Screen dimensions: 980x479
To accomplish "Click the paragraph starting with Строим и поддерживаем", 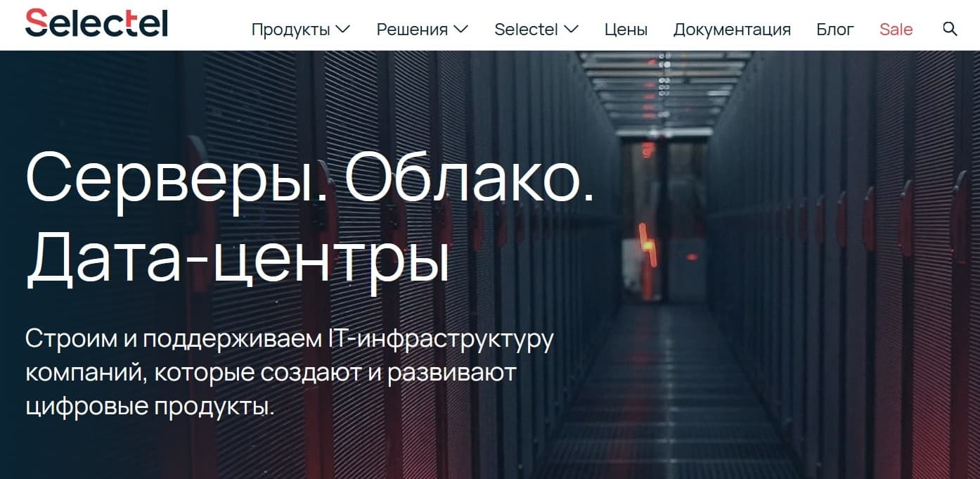I will pyautogui.click(x=289, y=373).
